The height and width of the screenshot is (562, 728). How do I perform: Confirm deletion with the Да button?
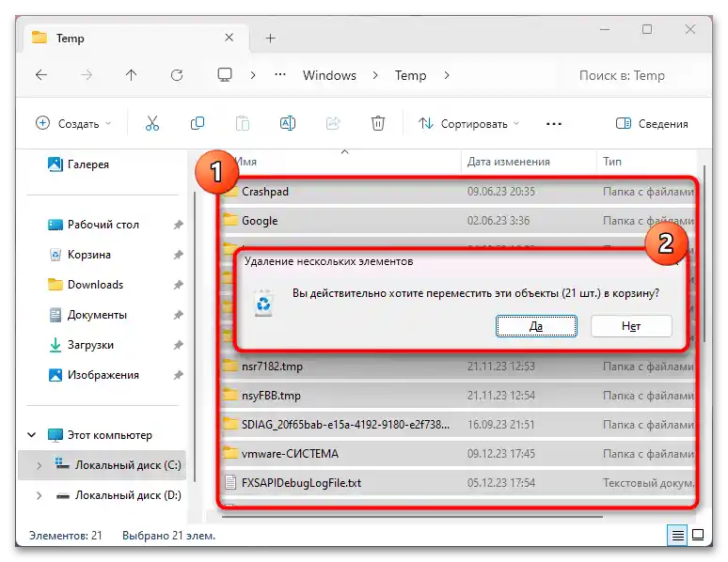536,326
